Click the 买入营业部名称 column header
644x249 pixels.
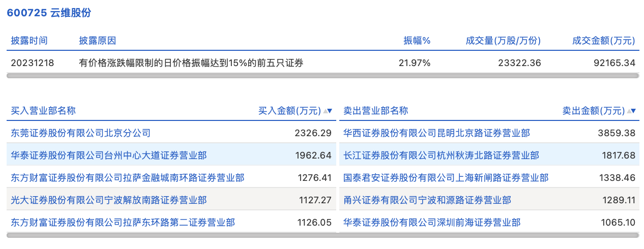pos(43,111)
